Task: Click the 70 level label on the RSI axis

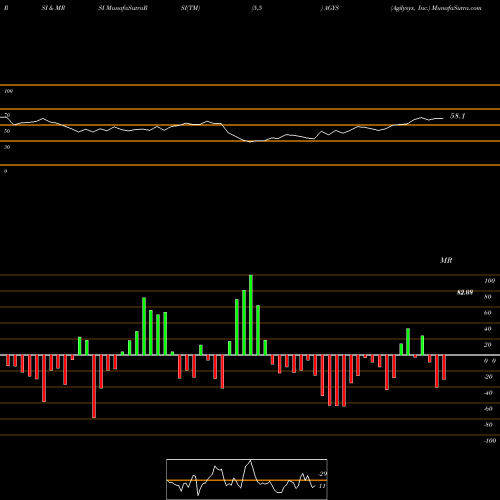Action: [x=7, y=115]
